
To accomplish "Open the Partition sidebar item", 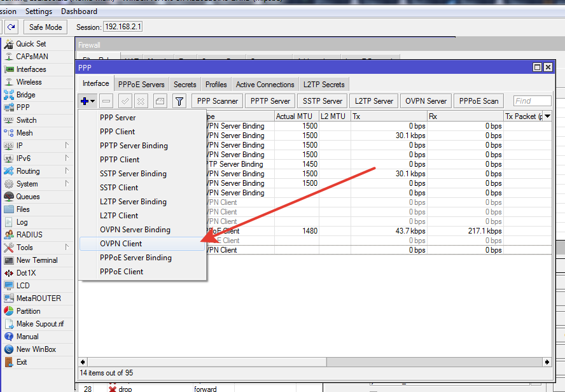I will pos(28,311).
